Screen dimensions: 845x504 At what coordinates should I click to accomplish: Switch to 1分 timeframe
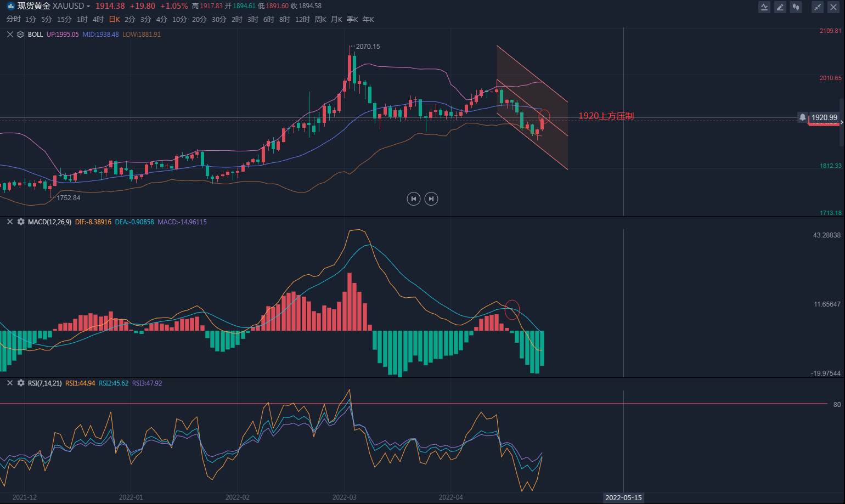tap(31, 19)
